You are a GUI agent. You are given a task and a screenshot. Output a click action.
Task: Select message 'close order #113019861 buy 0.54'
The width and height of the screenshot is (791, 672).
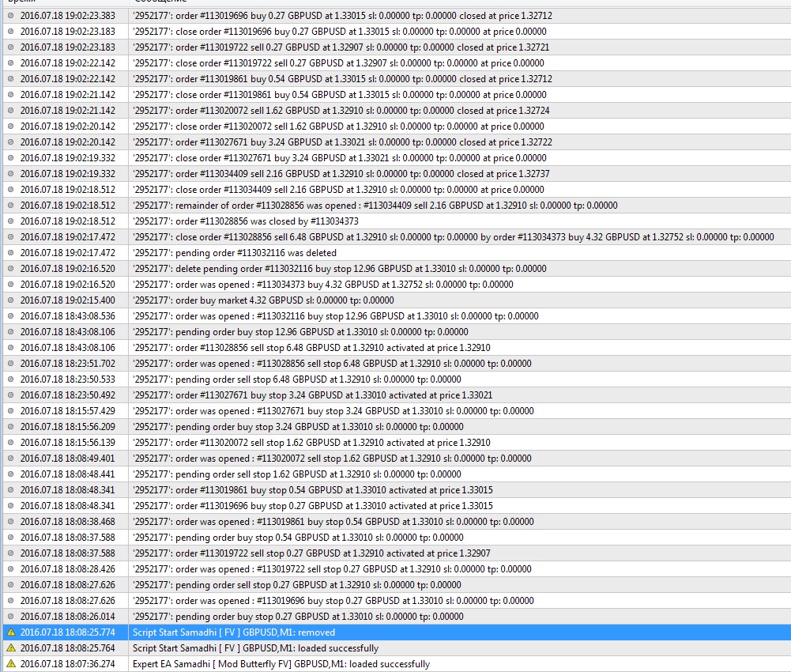coord(340,94)
